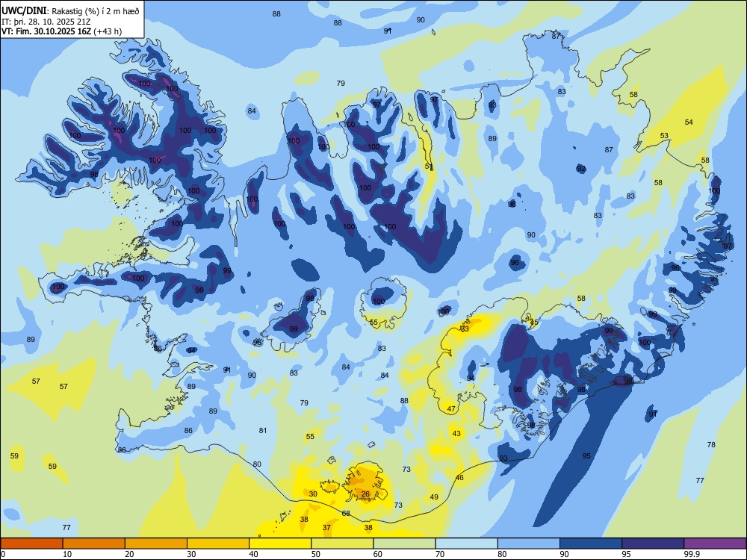Click the 68 value on the south coast
747x560 pixels.
[x=346, y=514]
